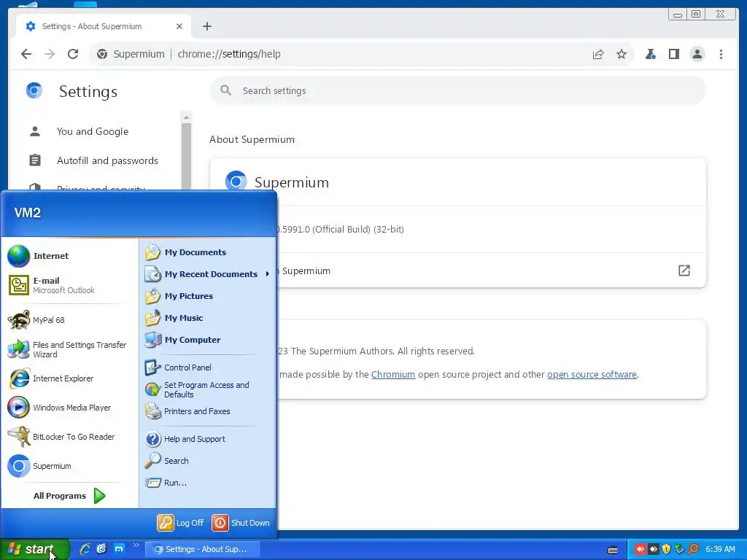Screen dimensions: 747x560
Task: Open a new tab with the plus button
Action: coord(206,26)
